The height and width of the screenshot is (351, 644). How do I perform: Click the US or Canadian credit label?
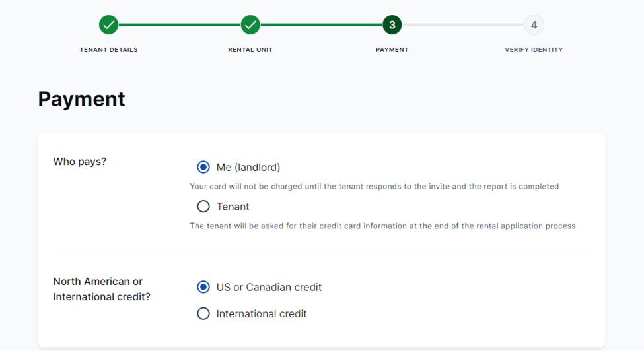click(269, 288)
